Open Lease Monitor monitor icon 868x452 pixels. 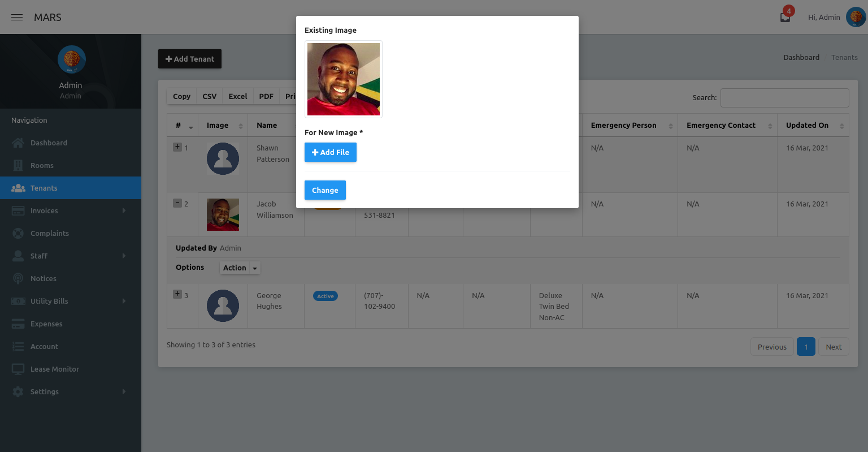point(19,369)
